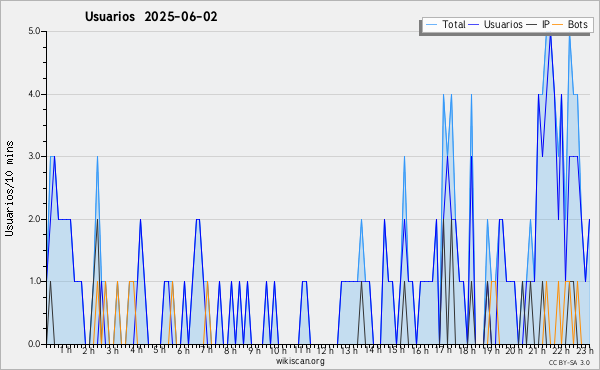Viewport: 600px width, 370px height.
Task: Click the 23 h x-axis label
Action: [585, 350]
